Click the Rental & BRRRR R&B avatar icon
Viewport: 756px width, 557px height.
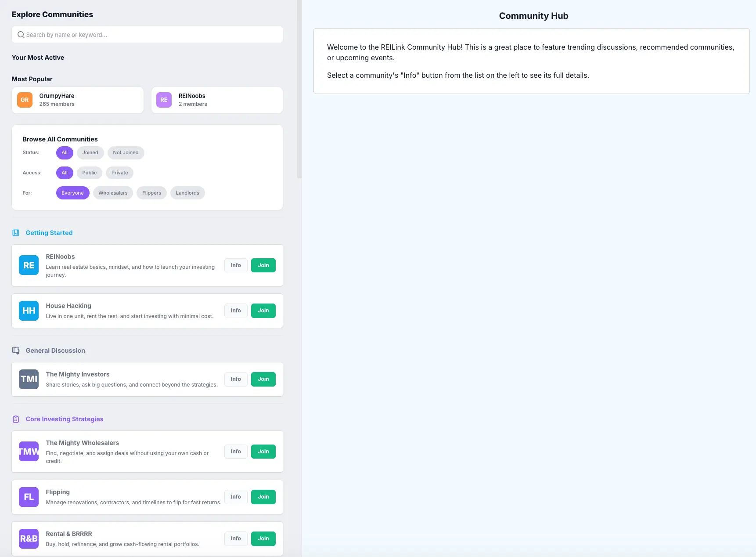coord(28,539)
